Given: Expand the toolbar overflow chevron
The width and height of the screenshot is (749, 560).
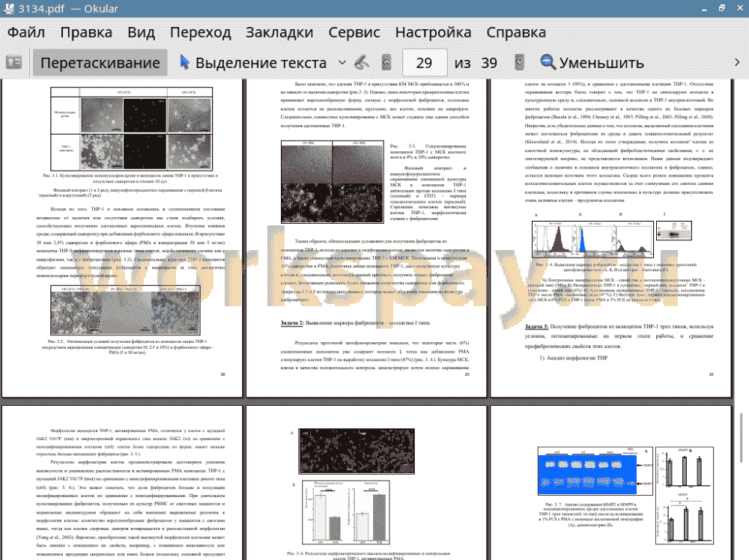Looking at the screenshot, I should pos(737,63).
